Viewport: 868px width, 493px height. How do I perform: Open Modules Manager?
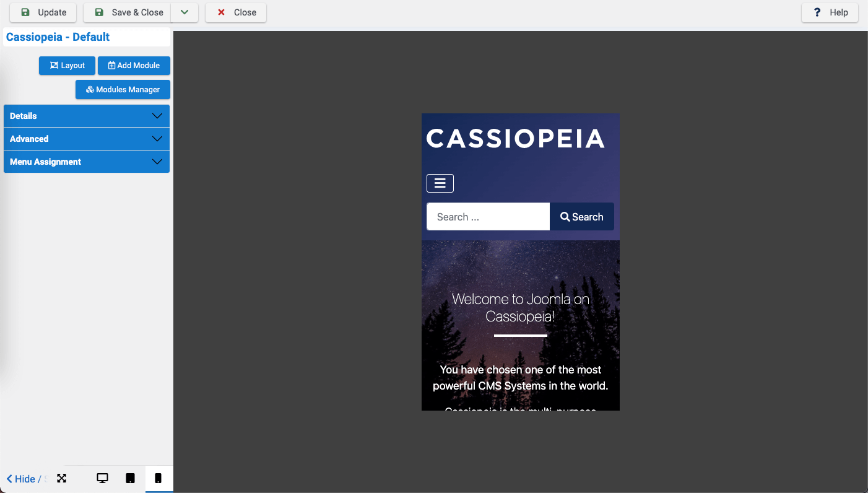pyautogui.click(x=123, y=90)
